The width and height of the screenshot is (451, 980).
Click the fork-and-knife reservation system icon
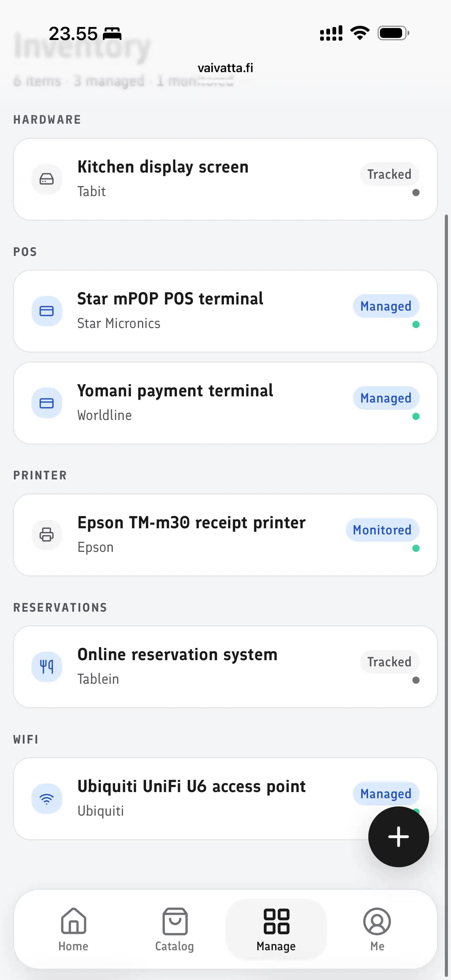point(47,667)
